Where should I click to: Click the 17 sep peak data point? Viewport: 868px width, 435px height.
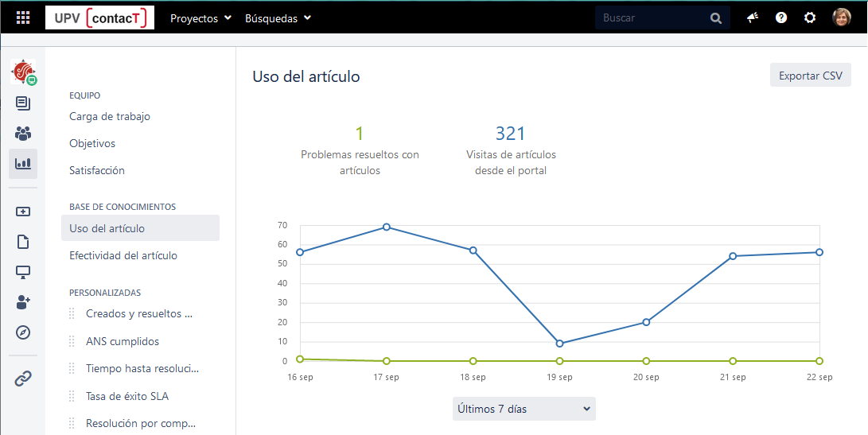coord(387,227)
